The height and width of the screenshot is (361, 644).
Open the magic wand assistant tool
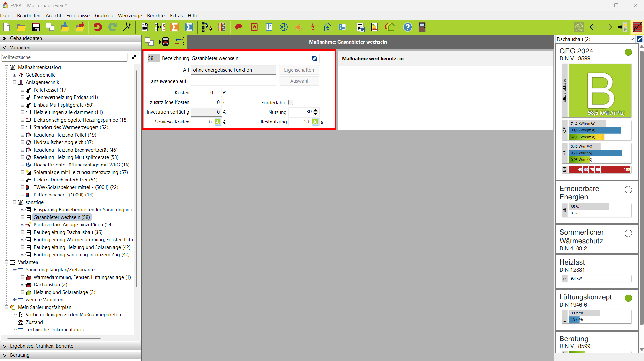[x=127, y=27]
